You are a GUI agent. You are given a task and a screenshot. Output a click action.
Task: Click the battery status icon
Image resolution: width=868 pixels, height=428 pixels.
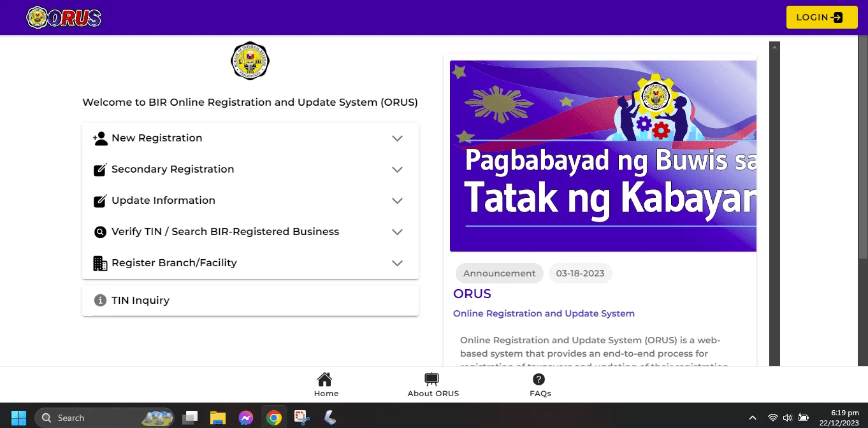point(804,418)
